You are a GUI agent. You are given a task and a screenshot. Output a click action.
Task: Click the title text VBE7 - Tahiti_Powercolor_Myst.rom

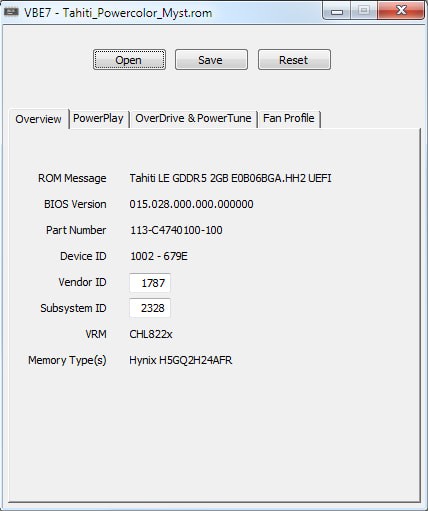[118, 13]
